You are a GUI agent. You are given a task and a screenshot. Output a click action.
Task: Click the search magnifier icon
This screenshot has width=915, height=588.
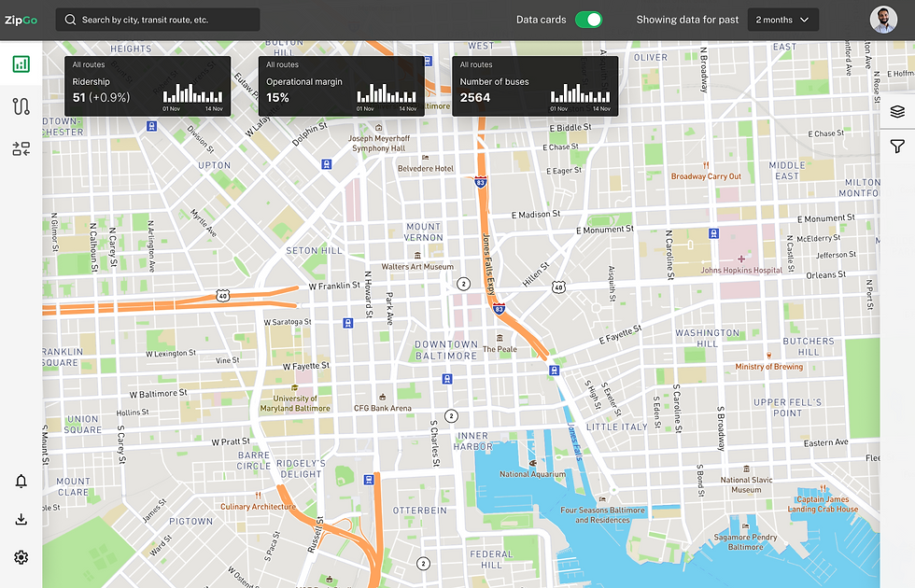(70, 20)
